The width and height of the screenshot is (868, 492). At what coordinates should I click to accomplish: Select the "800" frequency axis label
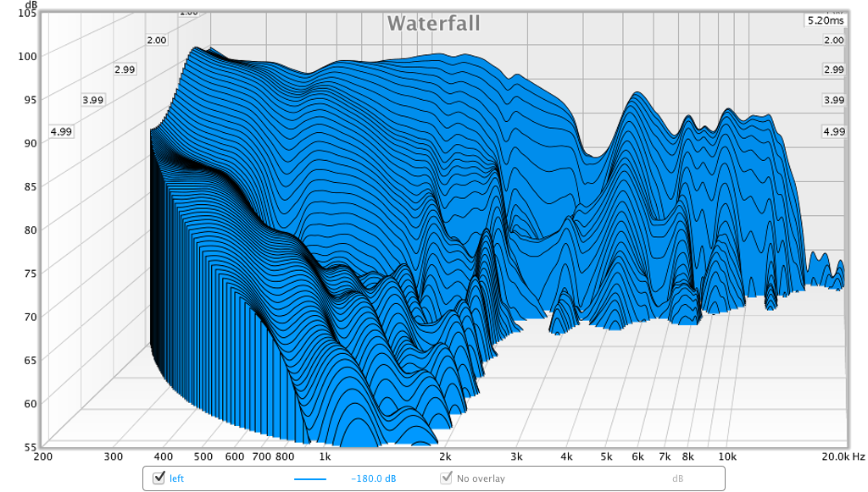pos(285,456)
